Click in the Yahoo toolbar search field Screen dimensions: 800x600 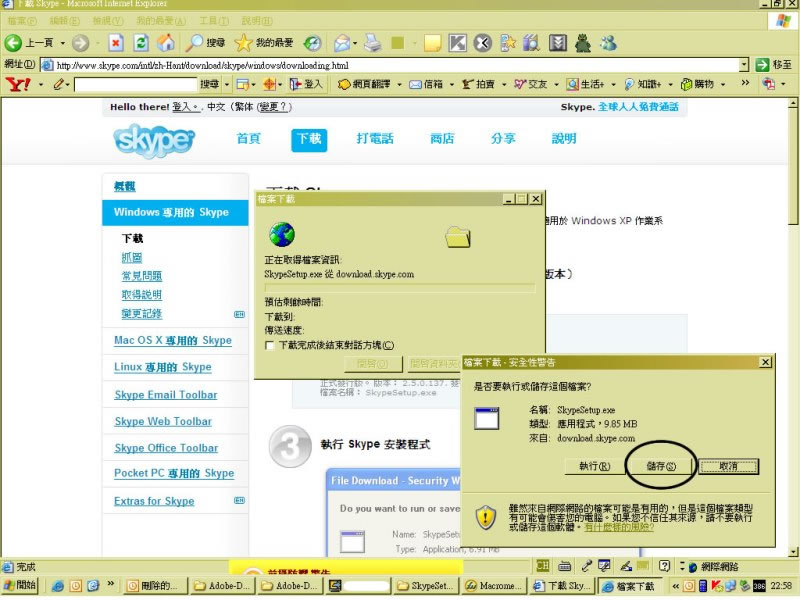136,84
